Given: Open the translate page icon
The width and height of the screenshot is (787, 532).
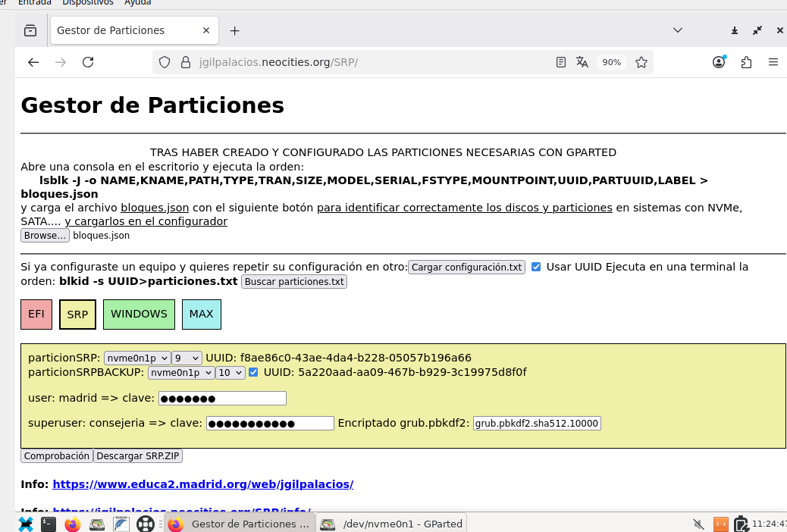Looking at the screenshot, I should tap(582, 62).
